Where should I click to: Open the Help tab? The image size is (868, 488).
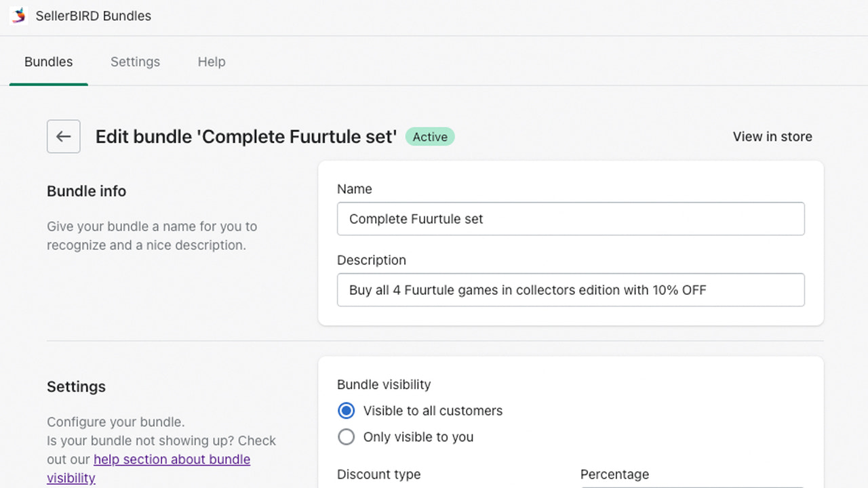[x=211, y=62]
